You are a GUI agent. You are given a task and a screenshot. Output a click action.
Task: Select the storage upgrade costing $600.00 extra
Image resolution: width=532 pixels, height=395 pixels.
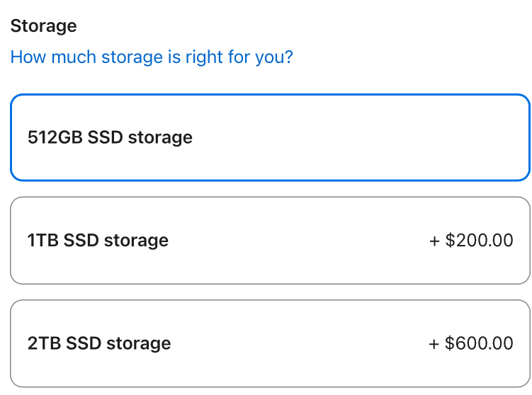[x=270, y=344]
